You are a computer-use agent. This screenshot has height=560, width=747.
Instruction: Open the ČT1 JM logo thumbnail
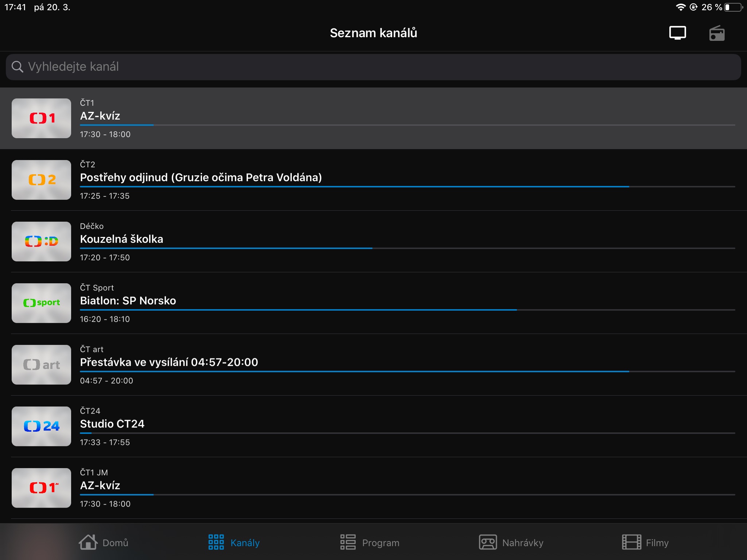(41, 488)
